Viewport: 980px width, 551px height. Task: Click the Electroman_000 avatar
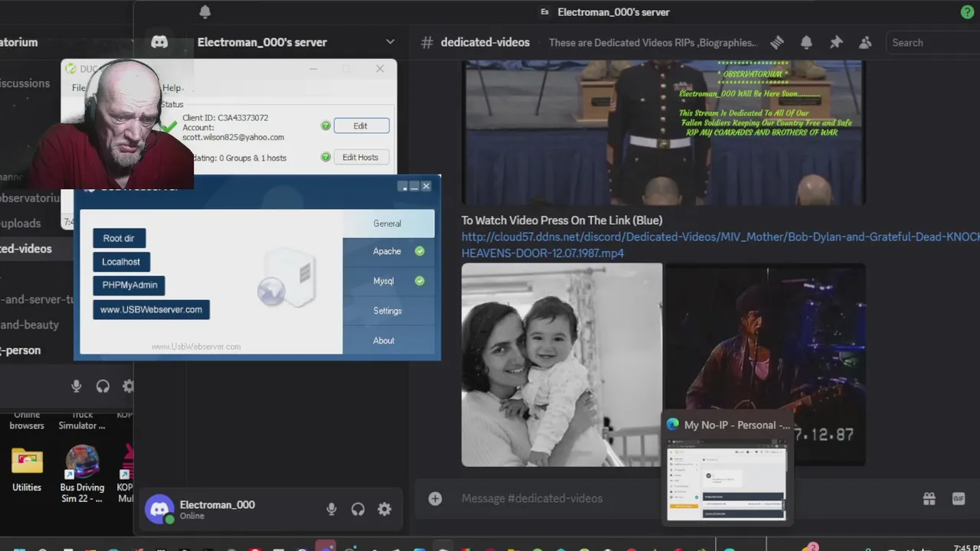point(159,509)
